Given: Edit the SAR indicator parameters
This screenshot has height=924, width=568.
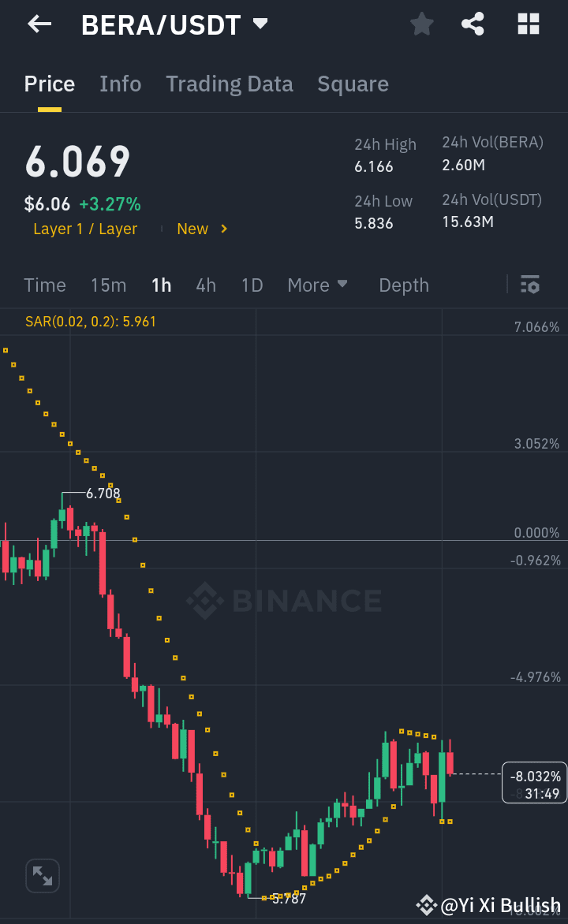Looking at the screenshot, I should point(89,322).
